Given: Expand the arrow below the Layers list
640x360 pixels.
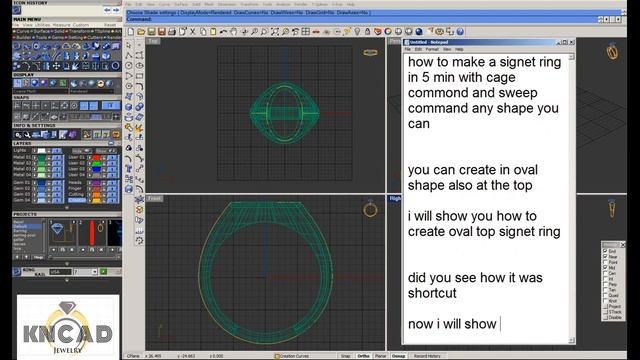Looking at the screenshot, I should (67, 207).
